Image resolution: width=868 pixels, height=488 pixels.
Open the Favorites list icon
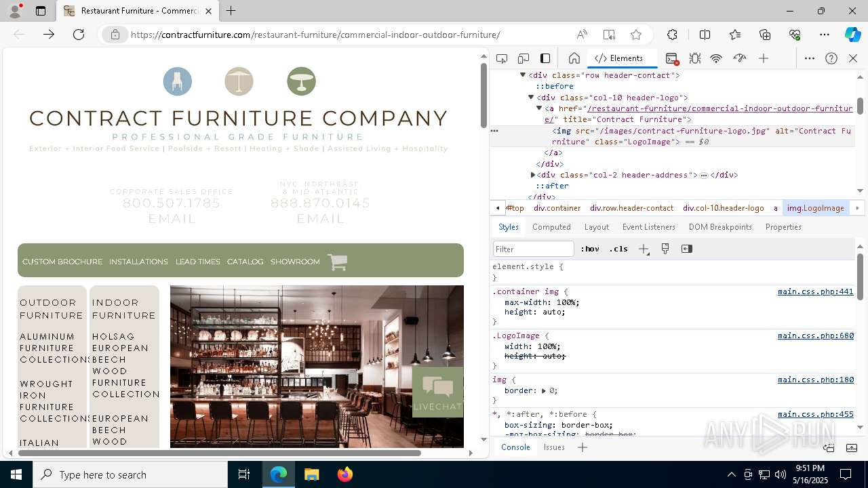coord(735,35)
